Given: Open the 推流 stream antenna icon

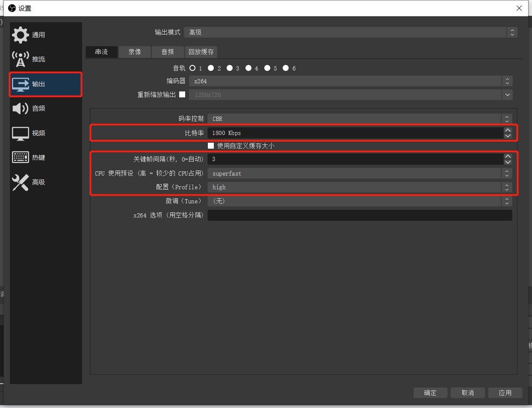Looking at the screenshot, I should 20,59.
